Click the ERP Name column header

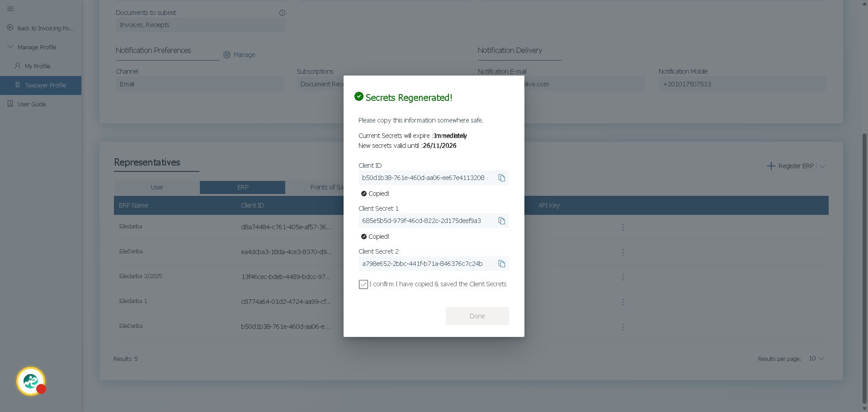coord(133,205)
